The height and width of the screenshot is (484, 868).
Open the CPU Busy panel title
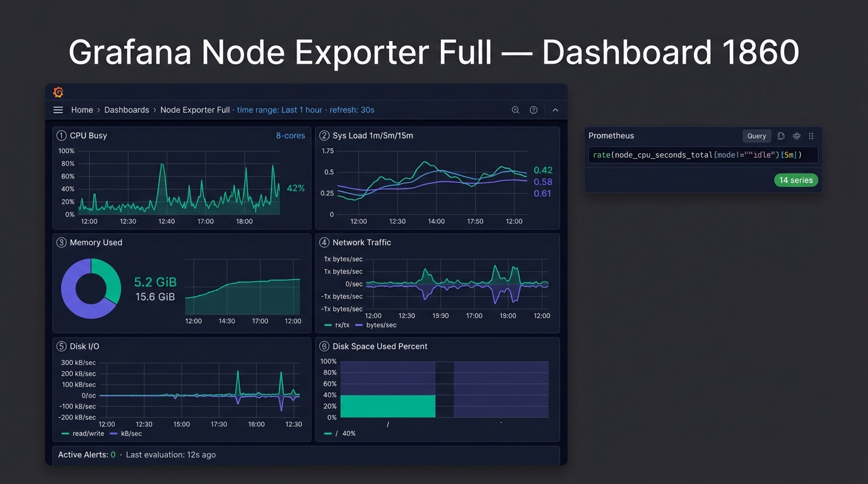88,135
